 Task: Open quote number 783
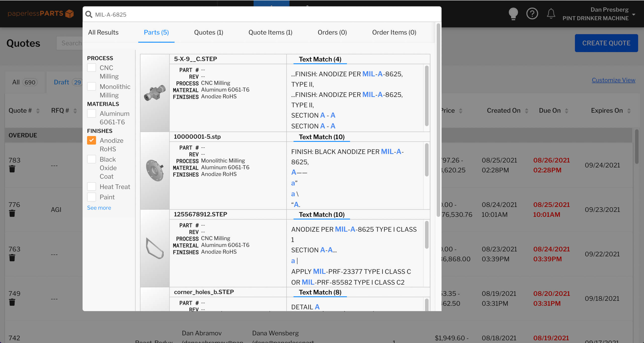pyautogui.click(x=14, y=160)
